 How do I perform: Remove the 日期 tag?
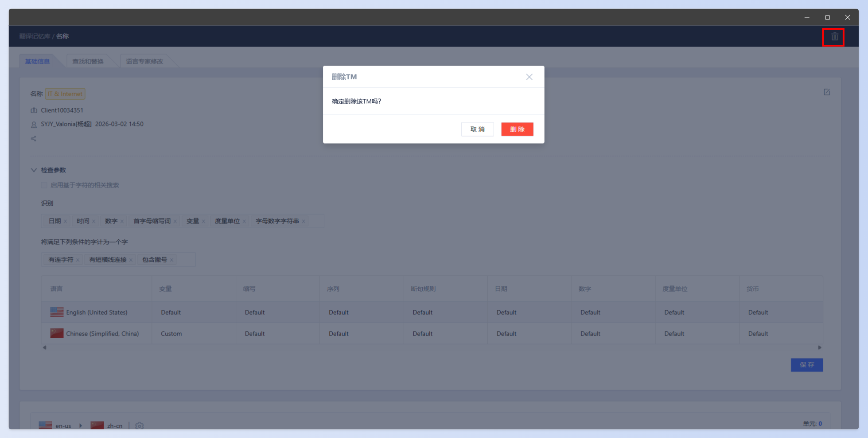(x=65, y=221)
